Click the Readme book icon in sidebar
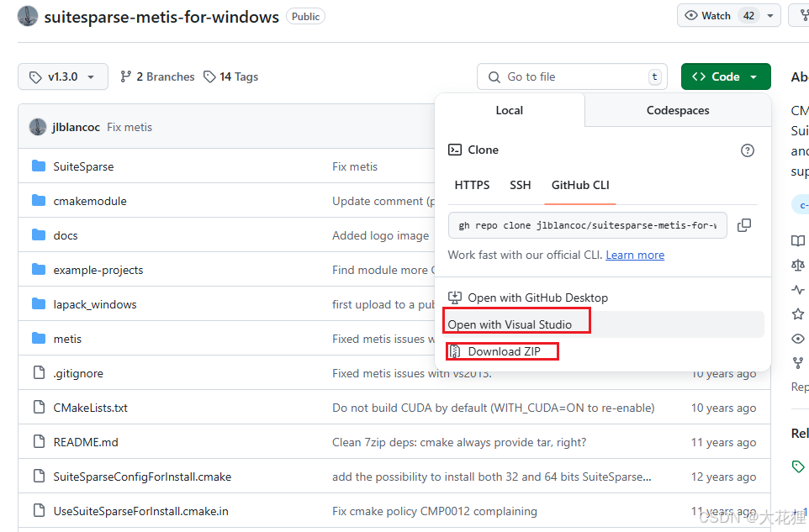The image size is (809, 532). click(798, 240)
